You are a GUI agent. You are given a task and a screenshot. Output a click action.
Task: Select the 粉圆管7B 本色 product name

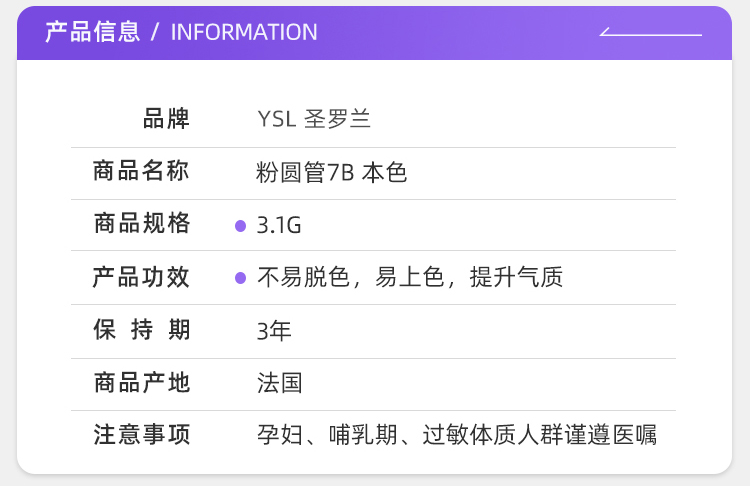tap(332, 172)
